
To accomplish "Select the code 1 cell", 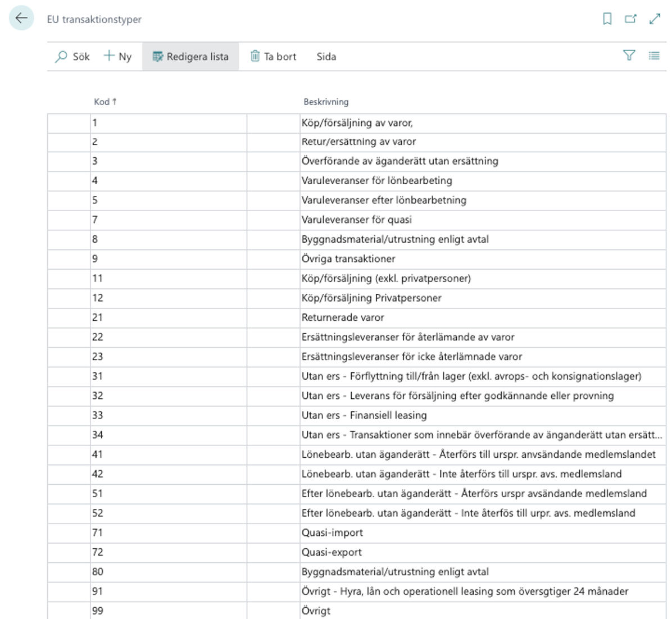I will pyautogui.click(x=168, y=123).
